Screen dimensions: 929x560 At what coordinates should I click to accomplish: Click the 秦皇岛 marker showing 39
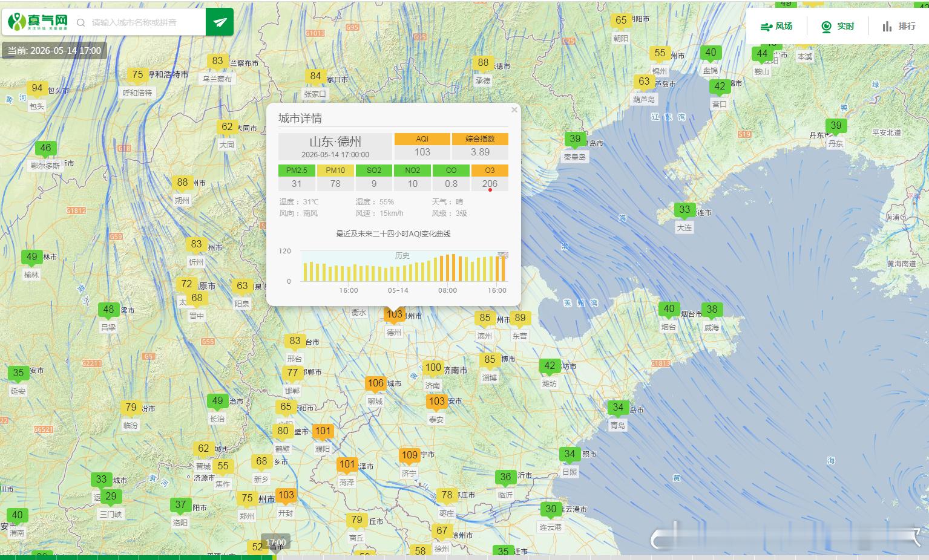click(x=575, y=139)
